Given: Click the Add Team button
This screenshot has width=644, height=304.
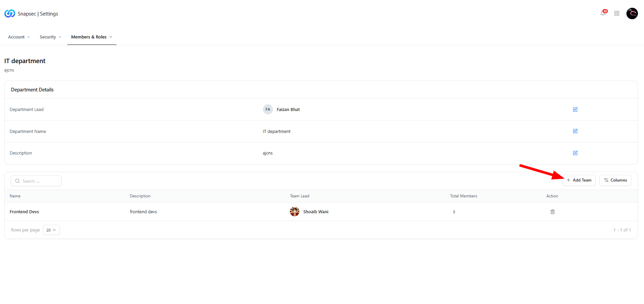Looking at the screenshot, I should point(578,180).
